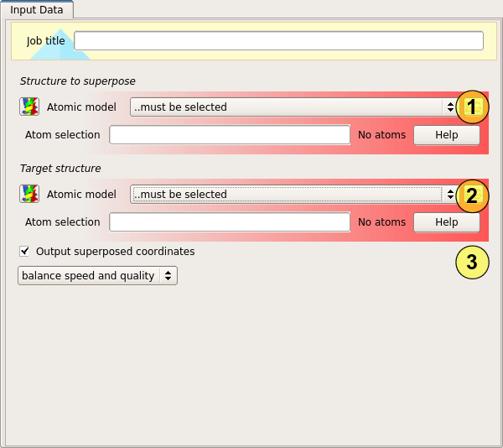Toggle the Output superposed coordinates checkbox

pyautogui.click(x=24, y=251)
